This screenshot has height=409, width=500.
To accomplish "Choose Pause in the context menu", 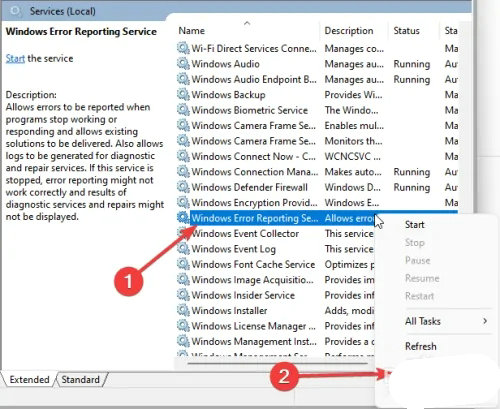I will tap(417, 260).
